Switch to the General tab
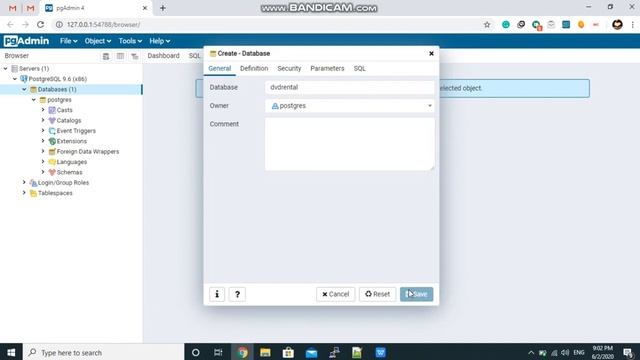This screenshot has width=640, height=360. pos(220,68)
